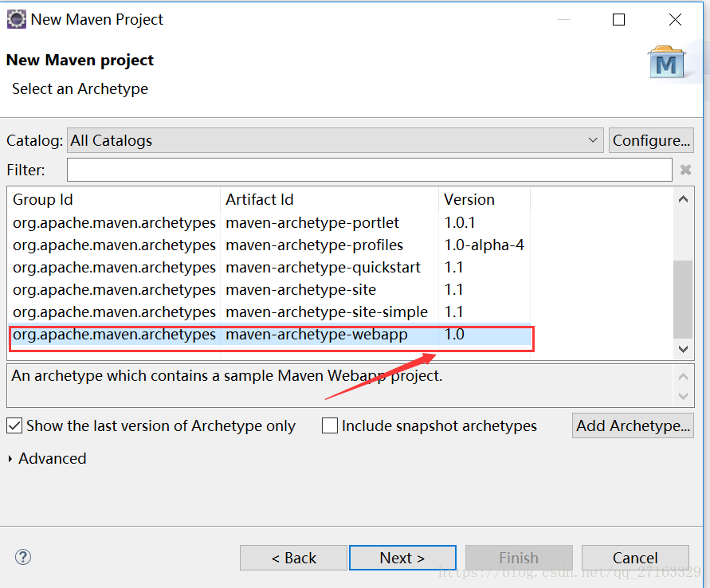This screenshot has width=710, height=588.
Task: Click the archetype description text area
Action: click(340, 385)
